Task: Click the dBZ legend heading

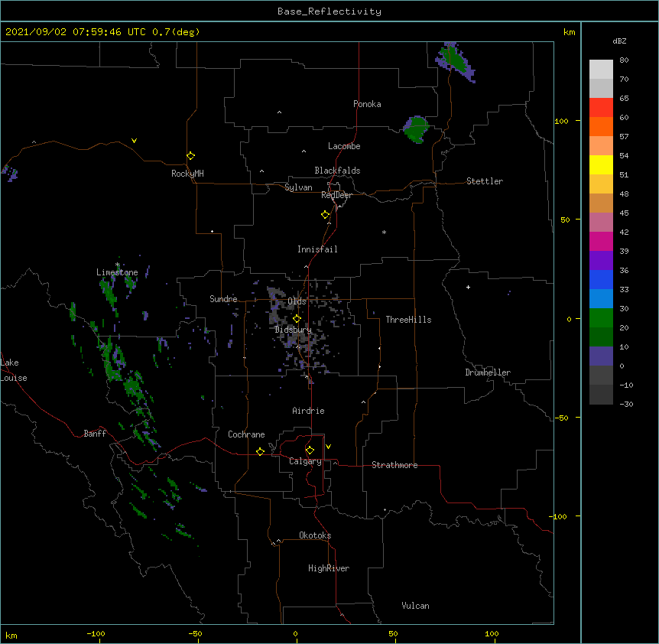Action: [x=619, y=41]
